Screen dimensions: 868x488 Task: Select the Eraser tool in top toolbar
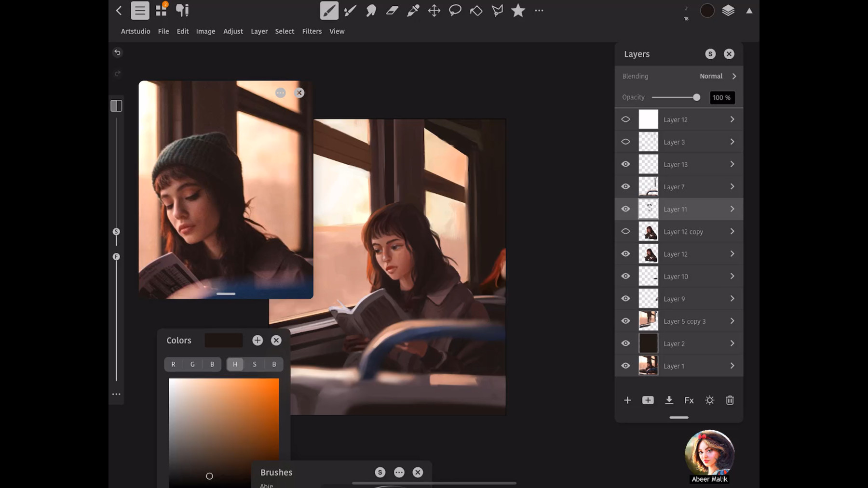[x=392, y=11]
